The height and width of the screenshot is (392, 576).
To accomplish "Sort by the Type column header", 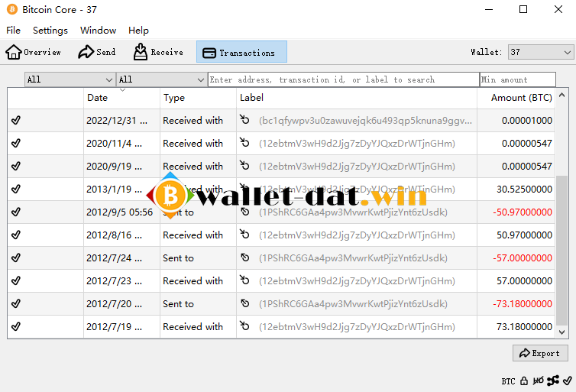I will pyautogui.click(x=198, y=98).
